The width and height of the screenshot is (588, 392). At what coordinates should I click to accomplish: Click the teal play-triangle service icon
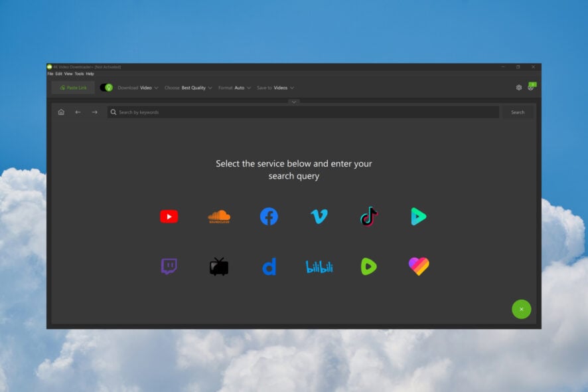pyautogui.click(x=419, y=217)
